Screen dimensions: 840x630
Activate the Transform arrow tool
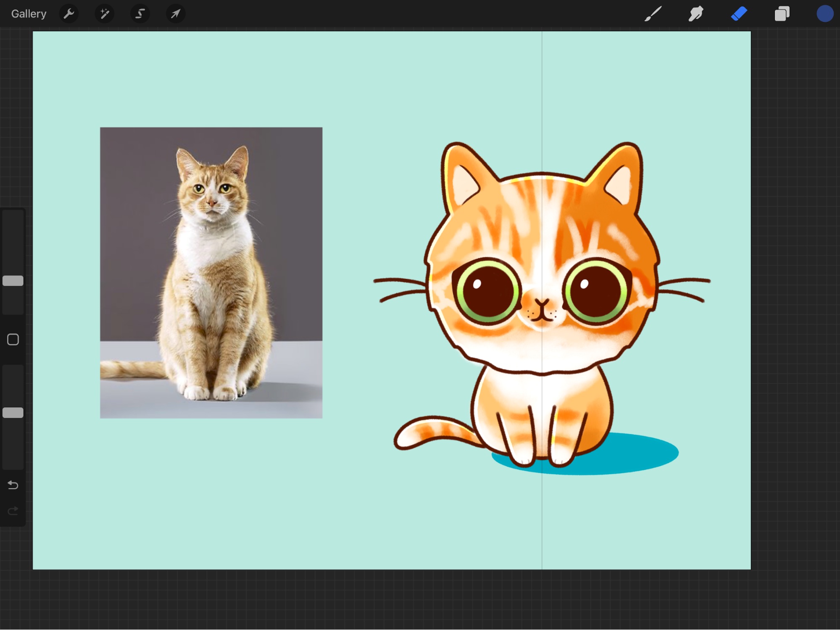176,14
